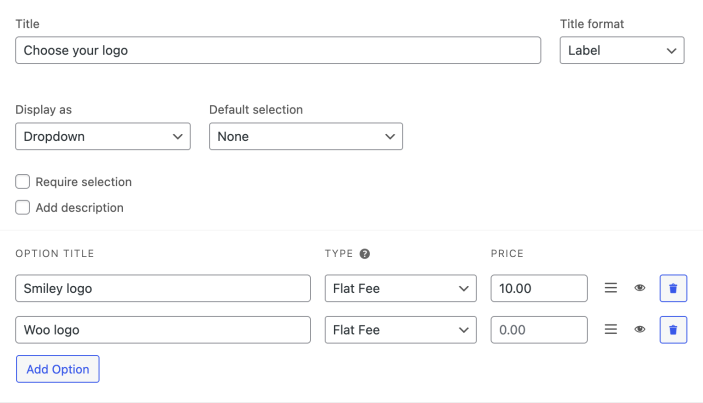Toggle visibility of Woo logo option
This screenshot has width=703, height=403.
click(640, 330)
